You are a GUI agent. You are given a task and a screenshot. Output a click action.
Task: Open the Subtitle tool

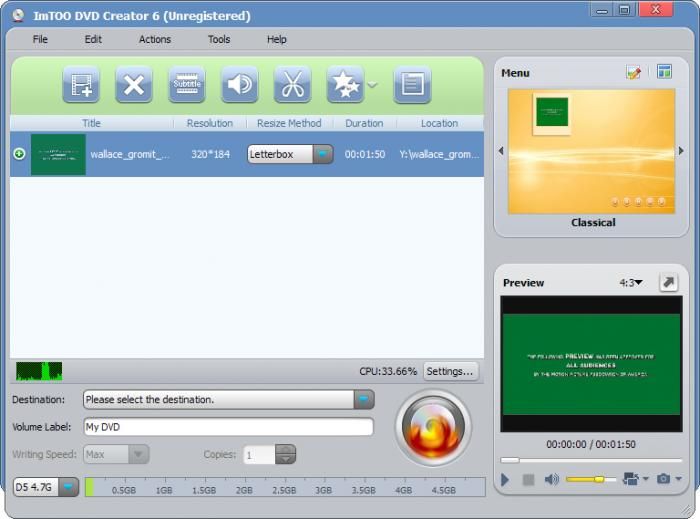click(x=187, y=84)
